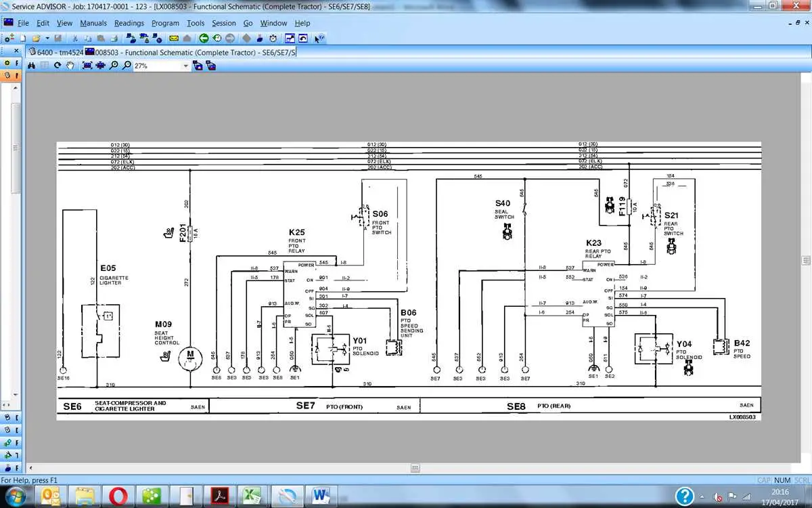Open the Session menu
This screenshot has width=812, height=508.
[224, 23]
